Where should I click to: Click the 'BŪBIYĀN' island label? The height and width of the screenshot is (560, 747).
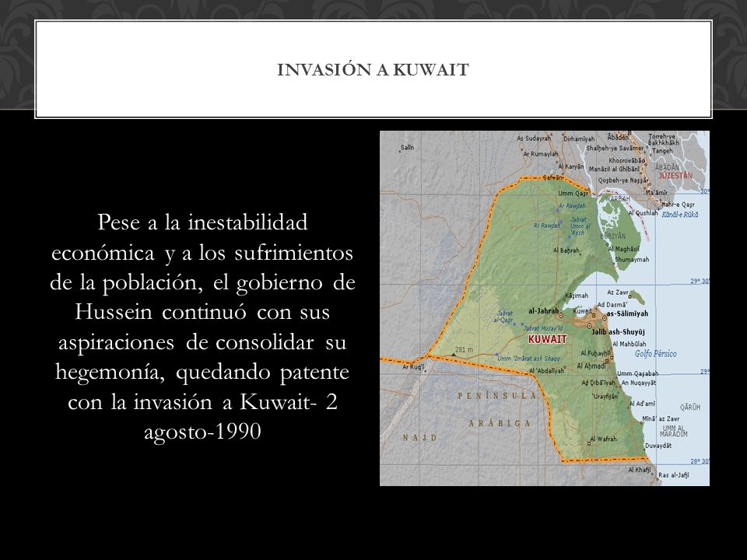613,236
